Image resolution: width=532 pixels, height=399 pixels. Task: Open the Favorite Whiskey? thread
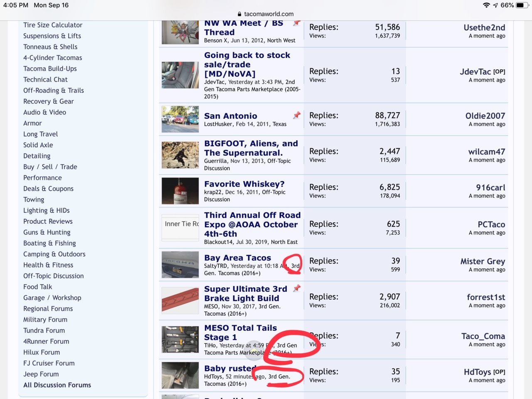(244, 184)
